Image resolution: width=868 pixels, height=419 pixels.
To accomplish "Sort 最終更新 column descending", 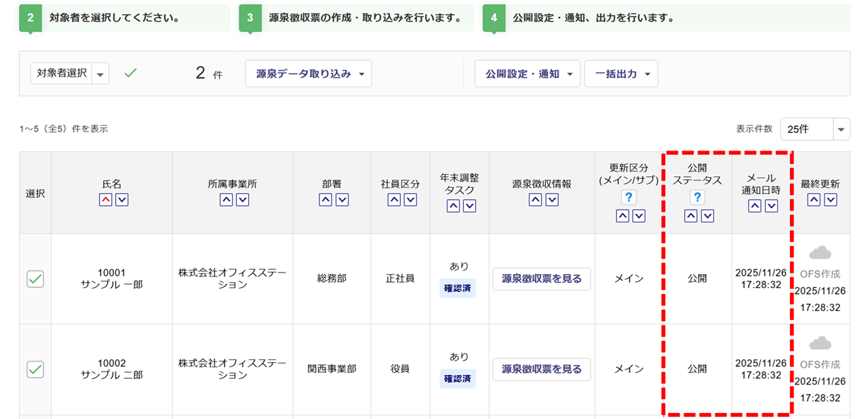I will click(x=831, y=200).
